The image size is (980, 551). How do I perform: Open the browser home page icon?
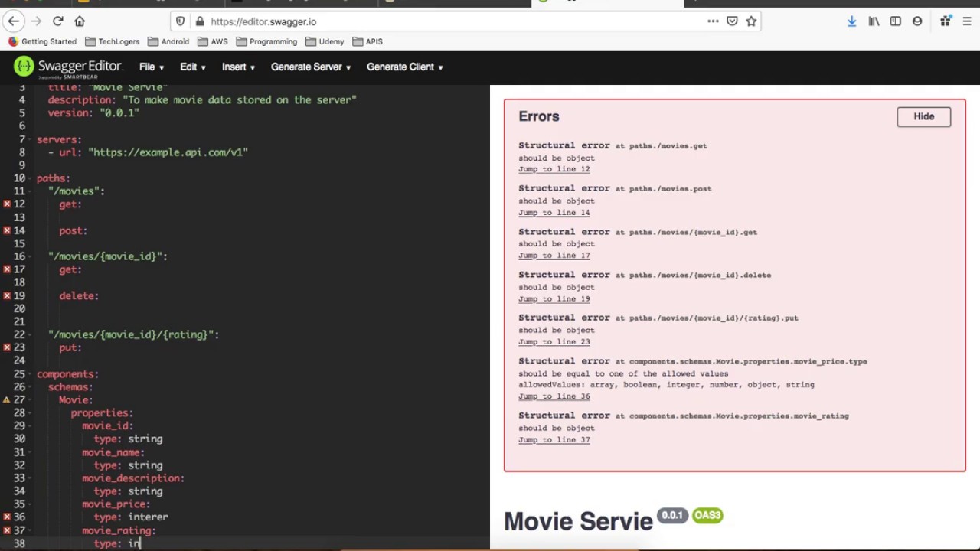[80, 21]
